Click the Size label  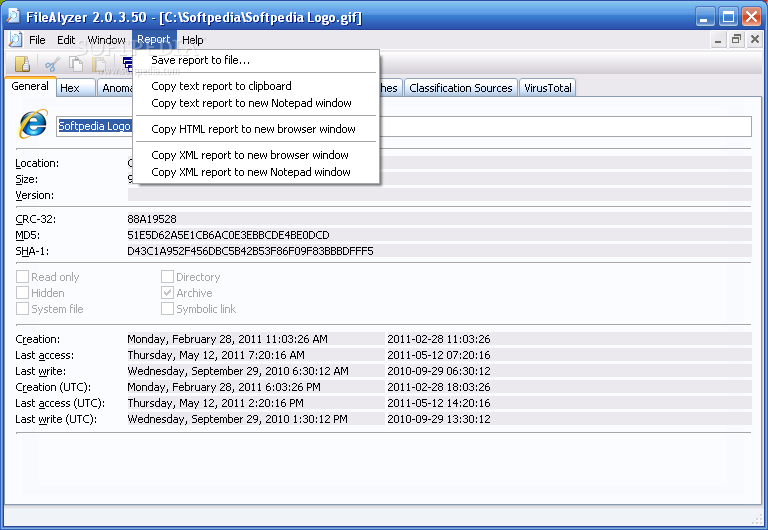pos(26,179)
